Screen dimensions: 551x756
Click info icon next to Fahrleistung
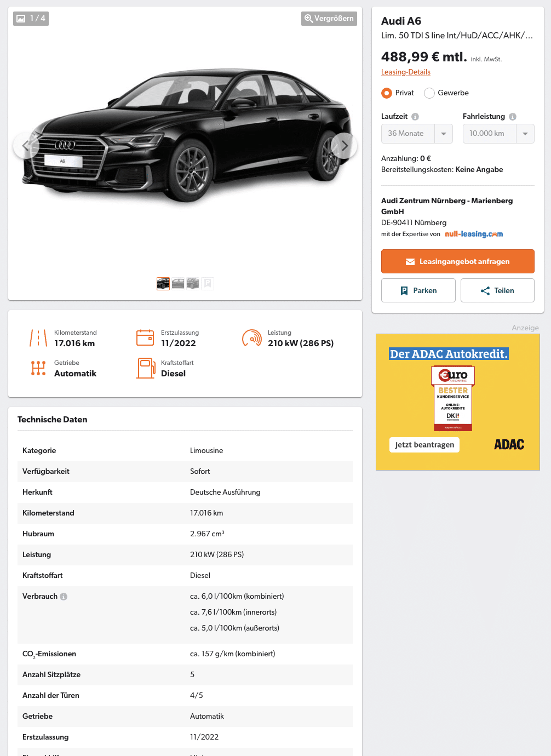(513, 117)
